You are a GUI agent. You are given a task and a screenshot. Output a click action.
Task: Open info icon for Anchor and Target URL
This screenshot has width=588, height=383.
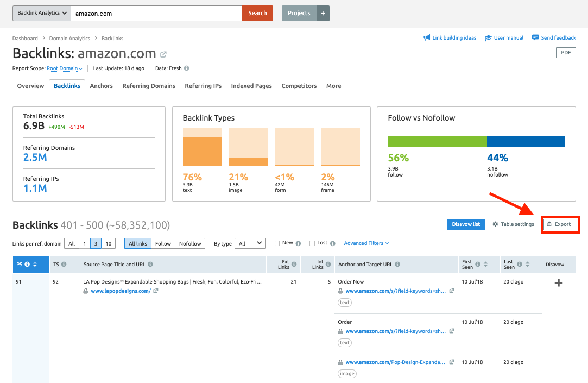(x=397, y=265)
